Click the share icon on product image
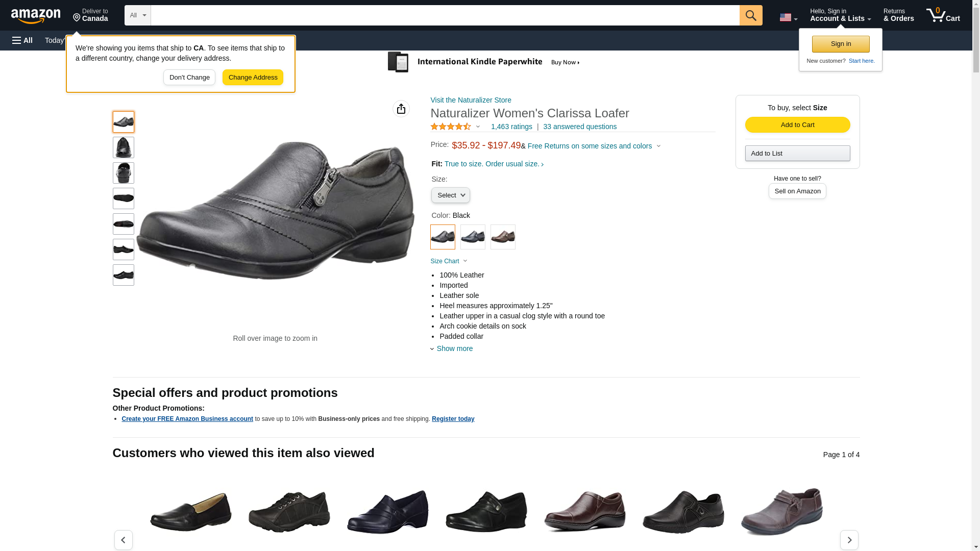Screen dimensions: 980x551 tap(401, 109)
